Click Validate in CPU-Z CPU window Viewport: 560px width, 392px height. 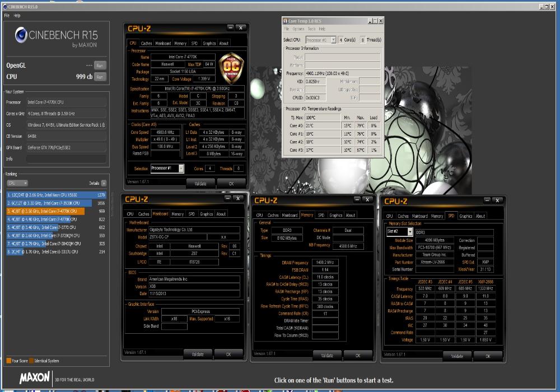[x=200, y=184]
